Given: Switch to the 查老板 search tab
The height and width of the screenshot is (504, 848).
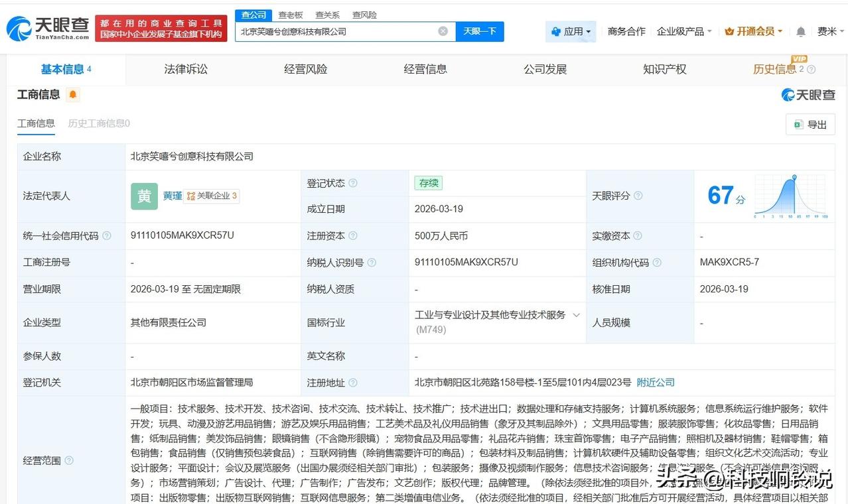Looking at the screenshot, I should click(291, 15).
